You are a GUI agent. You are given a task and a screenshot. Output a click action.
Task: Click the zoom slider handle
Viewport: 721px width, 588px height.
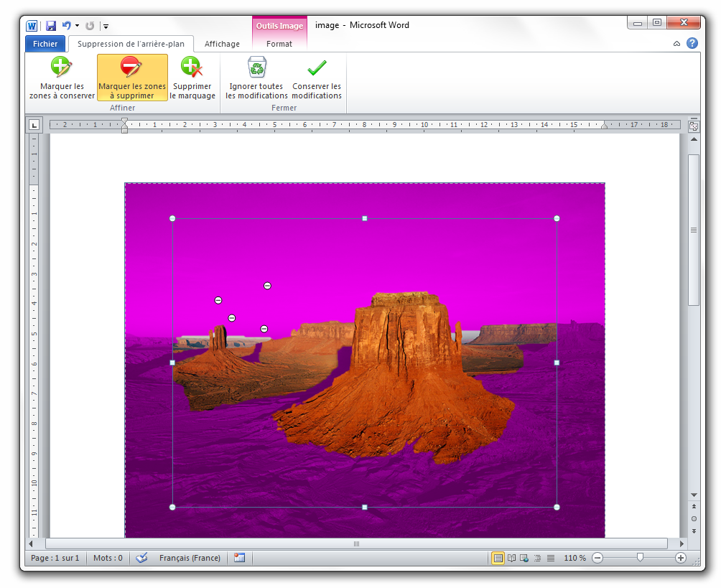click(x=640, y=558)
